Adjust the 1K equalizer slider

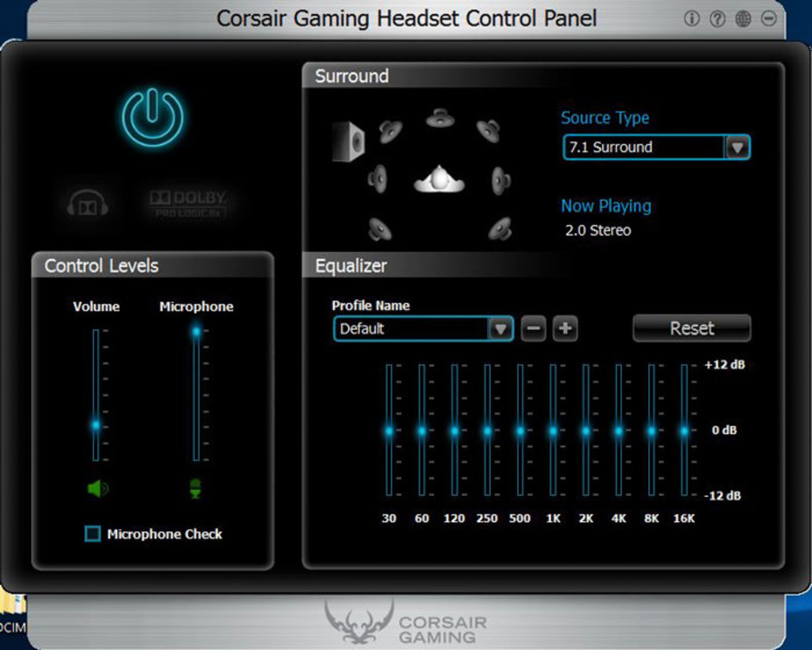[553, 430]
